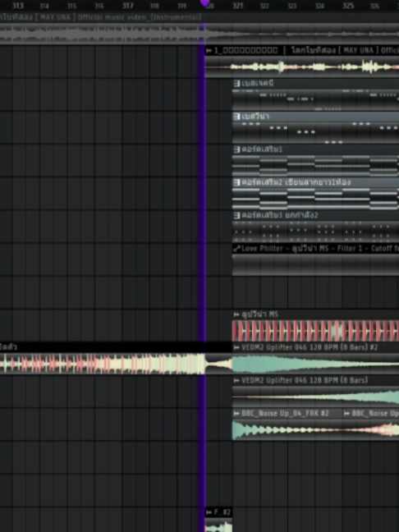Click bar 315 on the timeline ruler
Screen dimensions: 399x532
[71, 6]
